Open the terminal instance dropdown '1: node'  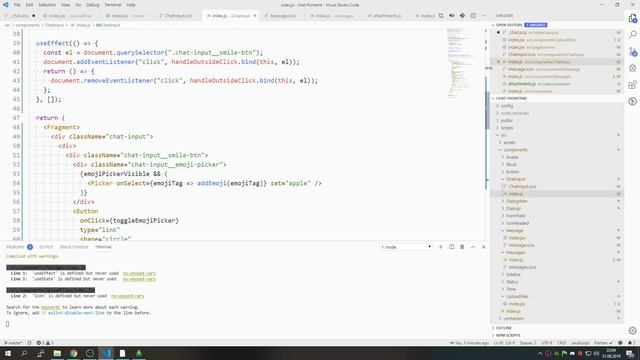[406, 247]
